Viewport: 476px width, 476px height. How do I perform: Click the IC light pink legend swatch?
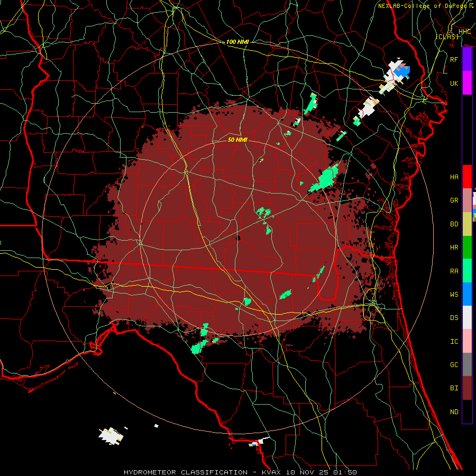tap(467, 341)
